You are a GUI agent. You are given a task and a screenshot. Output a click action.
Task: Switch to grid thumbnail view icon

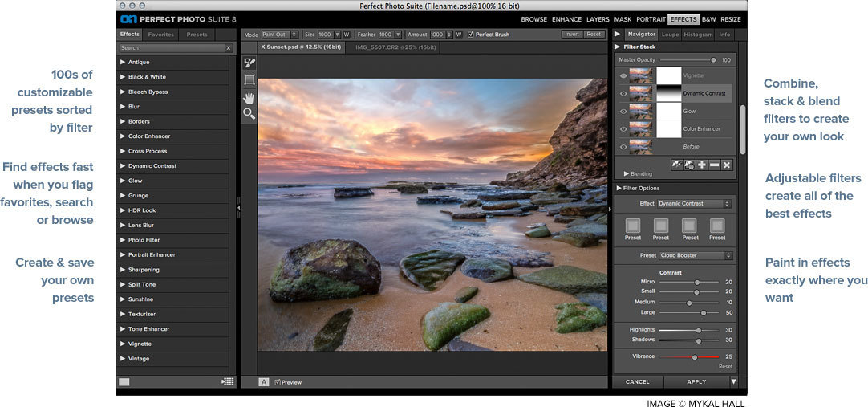point(228,382)
